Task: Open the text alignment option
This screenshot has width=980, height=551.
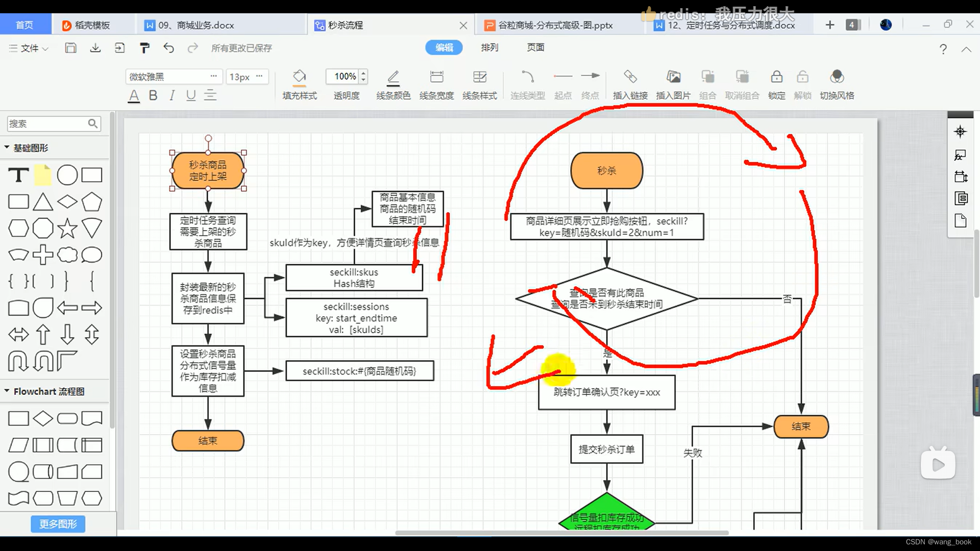Action: pos(210,95)
